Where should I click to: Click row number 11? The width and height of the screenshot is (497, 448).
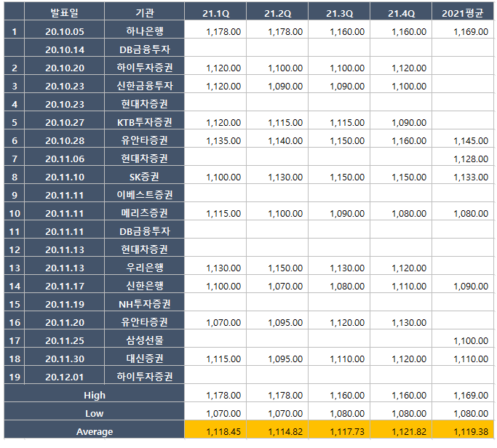(x=15, y=231)
